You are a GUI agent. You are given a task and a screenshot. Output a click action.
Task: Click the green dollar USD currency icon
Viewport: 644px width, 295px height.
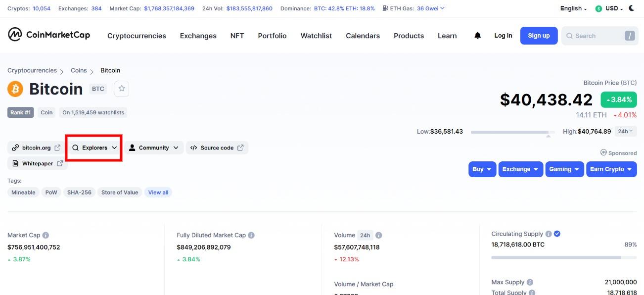click(598, 9)
